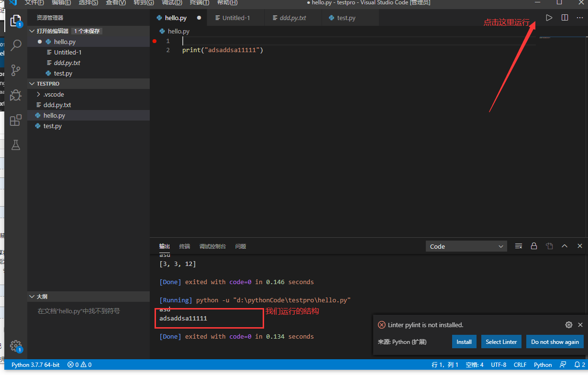Collapse the 大纲 outline section
The image size is (588, 375).
[89, 297]
